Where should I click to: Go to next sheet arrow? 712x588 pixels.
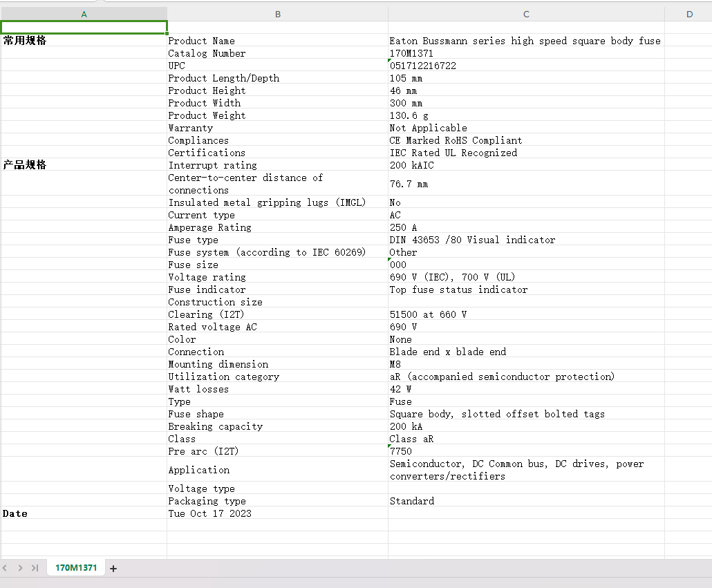[21, 568]
